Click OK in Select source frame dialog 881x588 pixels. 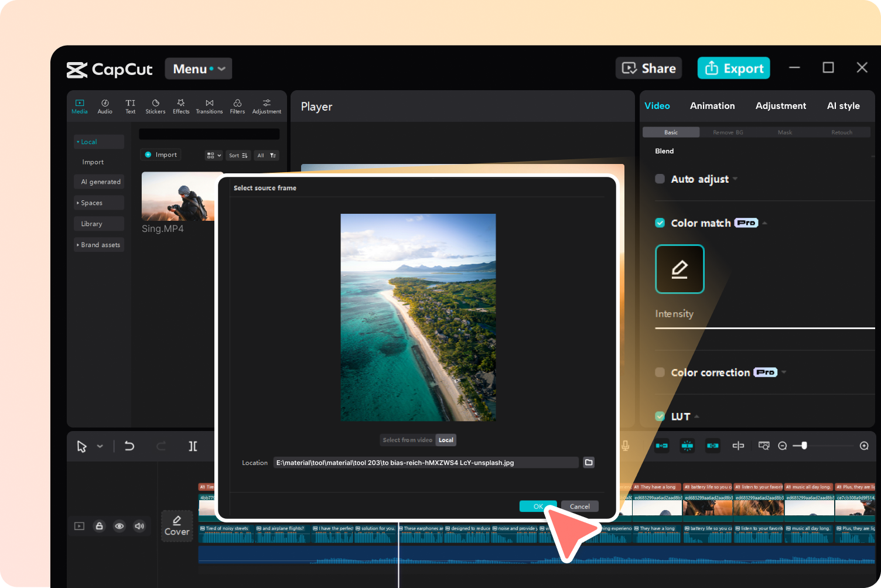click(x=538, y=507)
